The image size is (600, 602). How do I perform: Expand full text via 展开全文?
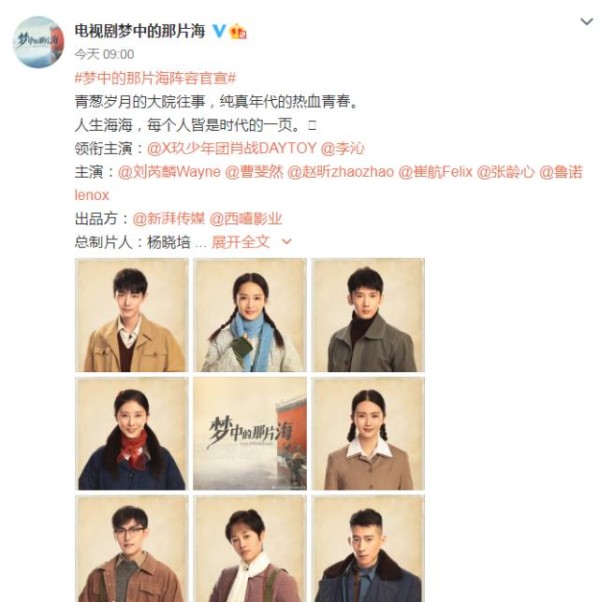point(241,242)
